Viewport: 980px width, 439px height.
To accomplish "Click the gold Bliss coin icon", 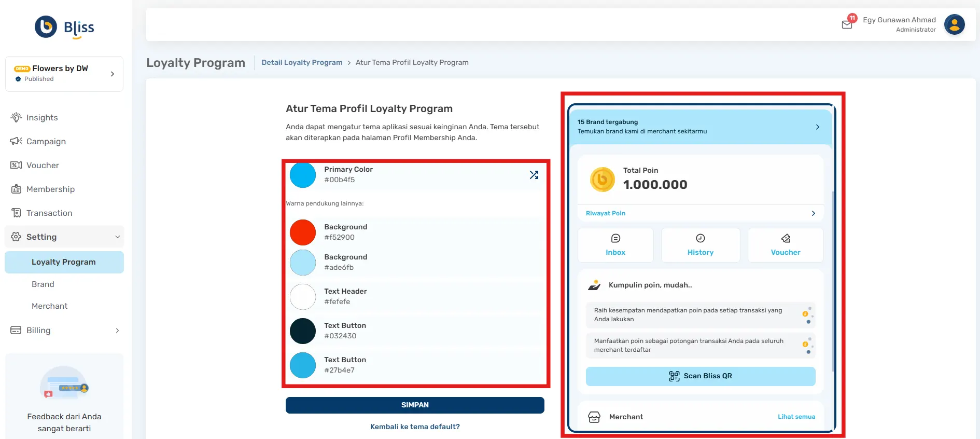I will point(603,180).
